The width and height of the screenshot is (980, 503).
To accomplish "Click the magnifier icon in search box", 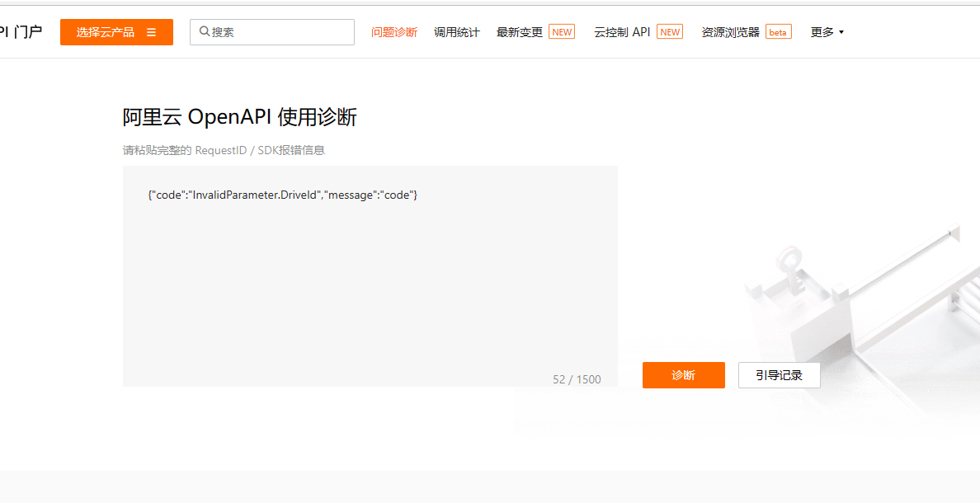I will 205,31.
